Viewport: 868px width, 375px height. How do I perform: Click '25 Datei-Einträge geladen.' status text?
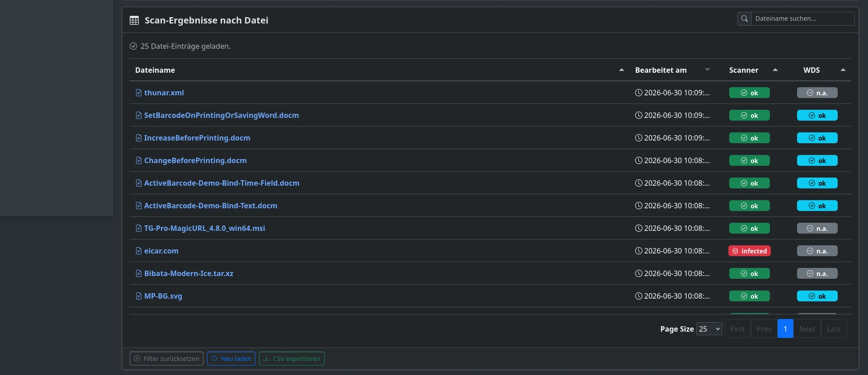click(185, 46)
